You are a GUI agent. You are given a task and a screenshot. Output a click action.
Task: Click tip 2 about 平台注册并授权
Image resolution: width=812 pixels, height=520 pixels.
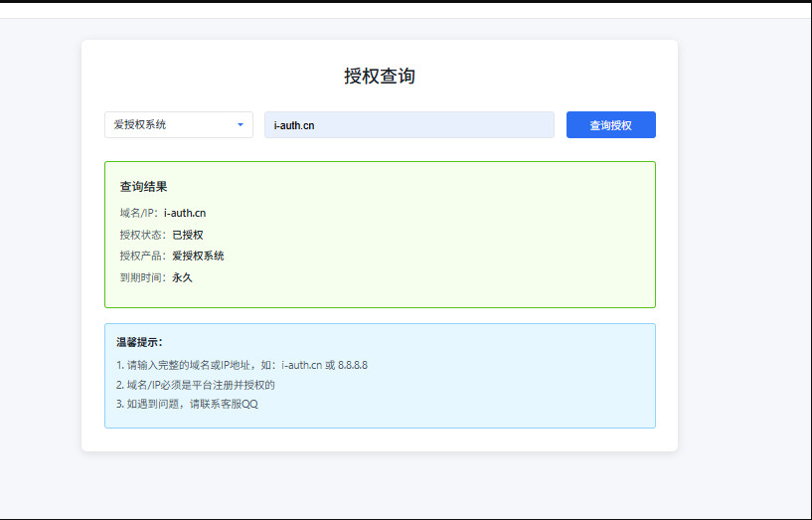[x=195, y=384]
